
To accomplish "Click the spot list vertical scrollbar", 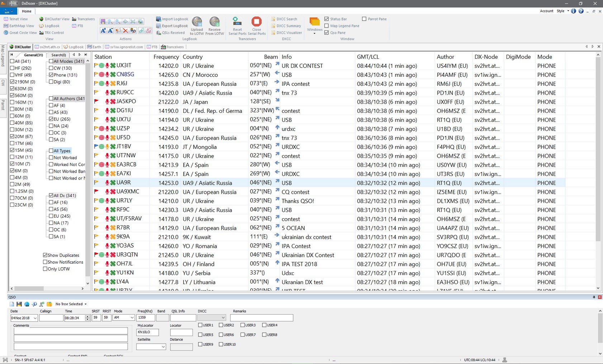I will coord(598,171).
